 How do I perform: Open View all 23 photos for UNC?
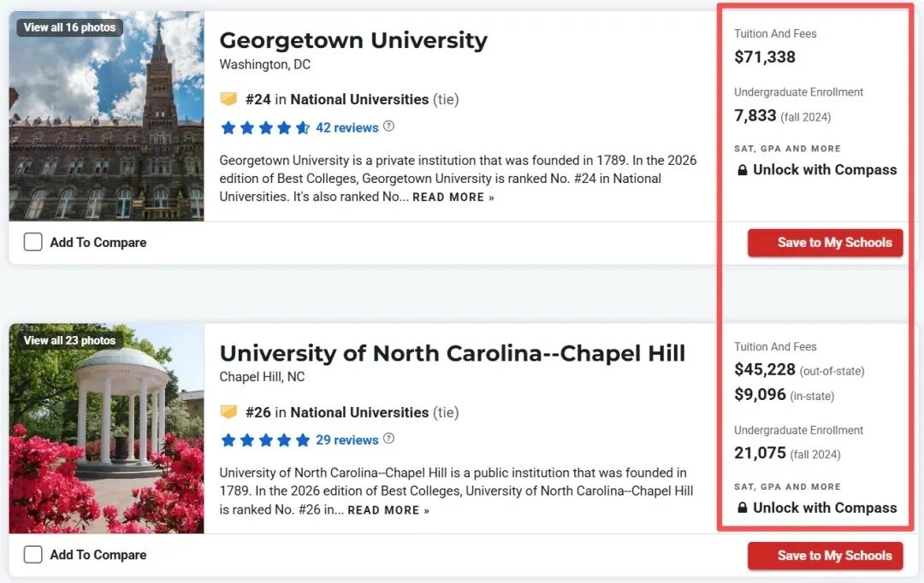click(69, 340)
